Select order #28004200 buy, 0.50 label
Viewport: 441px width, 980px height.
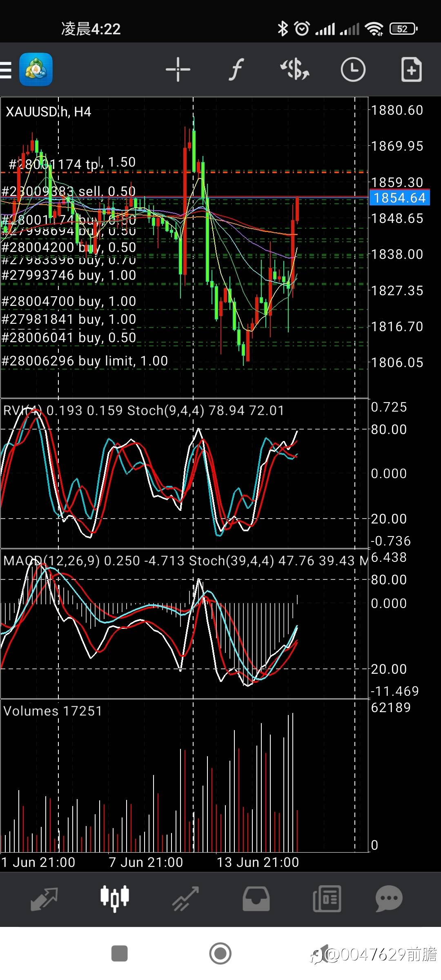pyautogui.click(x=69, y=247)
